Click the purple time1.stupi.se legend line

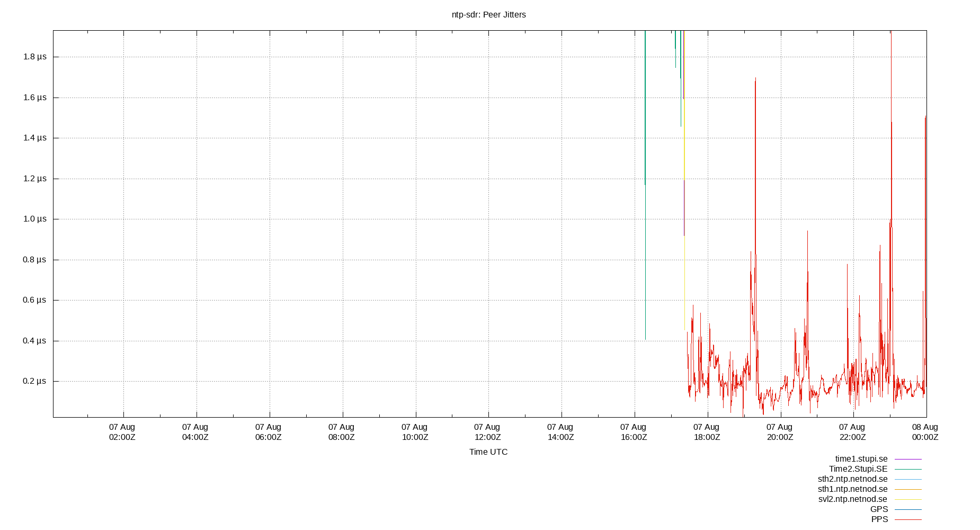pyautogui.click(x=908, y=459)
